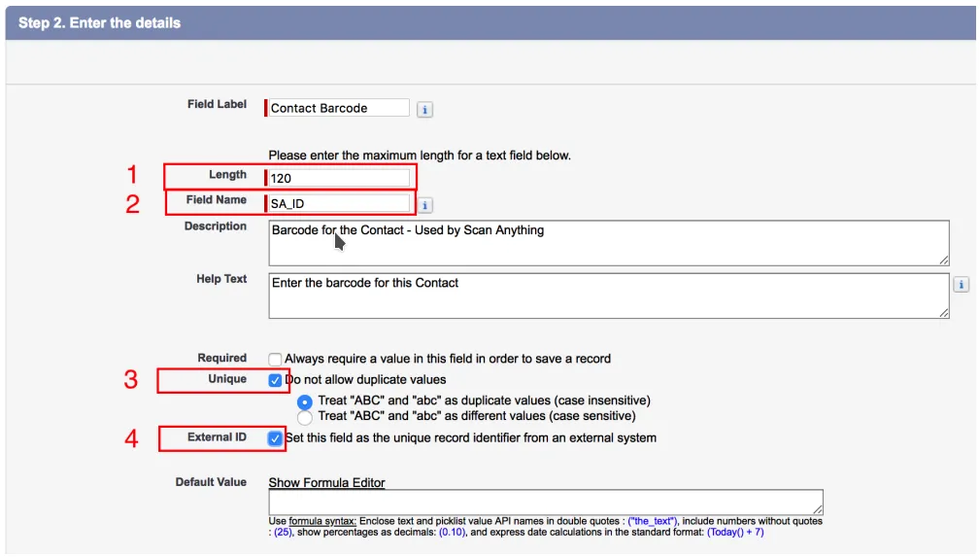Select the Field Name input showing SA_ID
Image resolution: width=980 pixels, height=557 pixels.
[x=337, y=203]
